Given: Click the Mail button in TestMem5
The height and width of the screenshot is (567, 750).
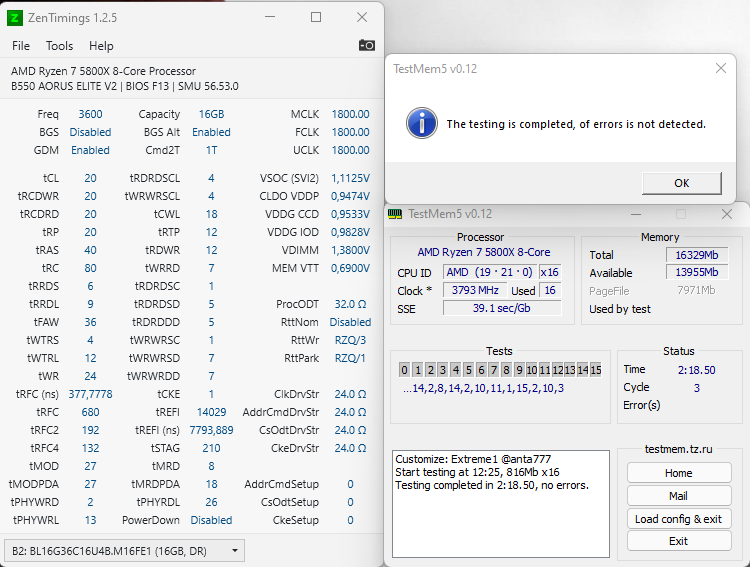Looking at the screenshot, I should click(x=679, y=496).
